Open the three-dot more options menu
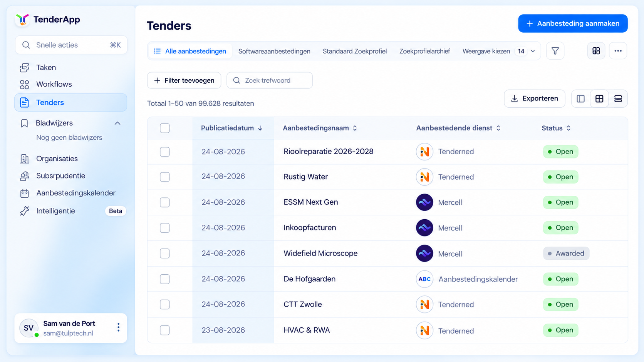This screenshot has height=362, width=644. point(618,51)
